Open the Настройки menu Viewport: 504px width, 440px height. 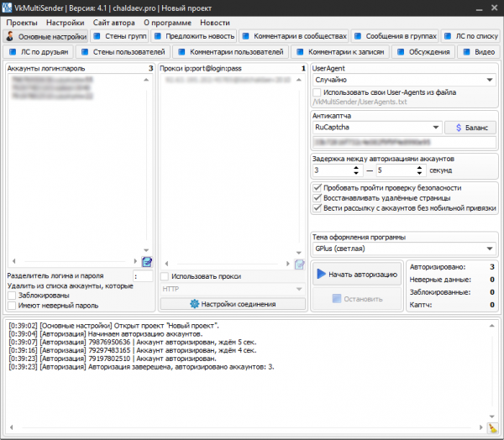tap(66, 23)
